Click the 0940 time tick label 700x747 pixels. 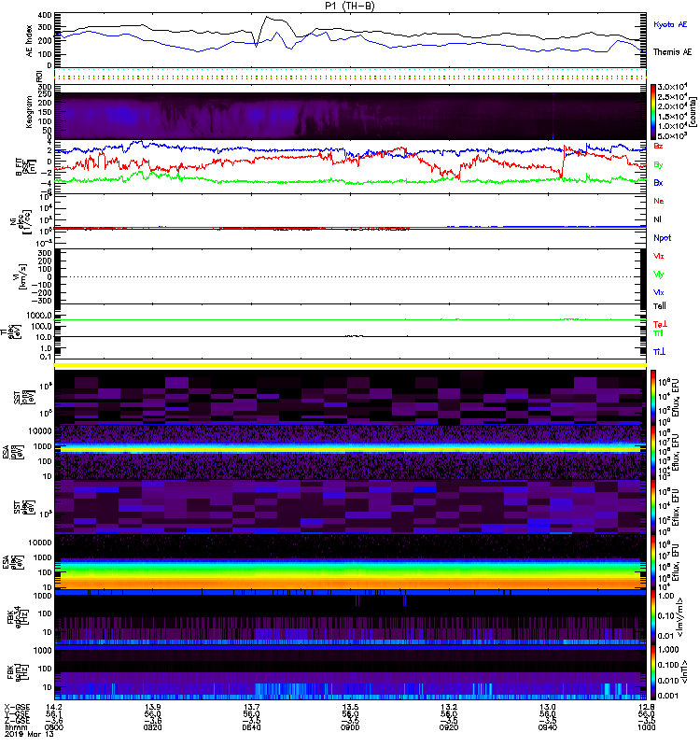coord(548,727)
